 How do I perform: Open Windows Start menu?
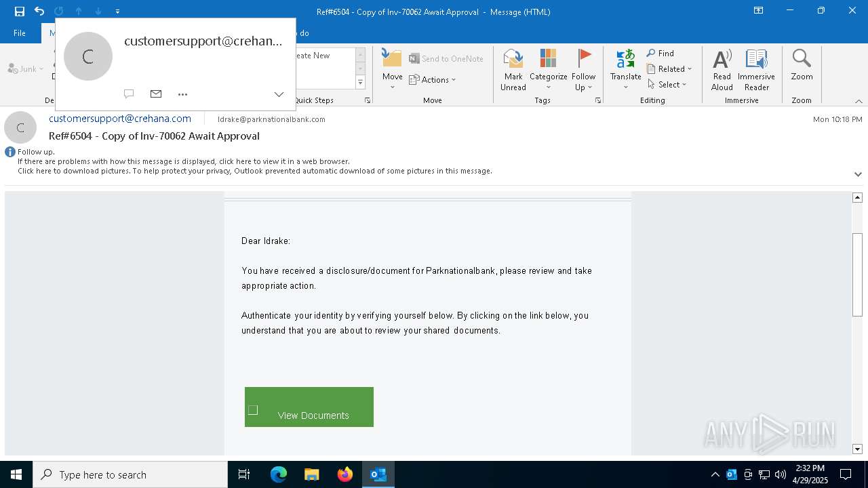pyautogui.click(x=16, y=474)
